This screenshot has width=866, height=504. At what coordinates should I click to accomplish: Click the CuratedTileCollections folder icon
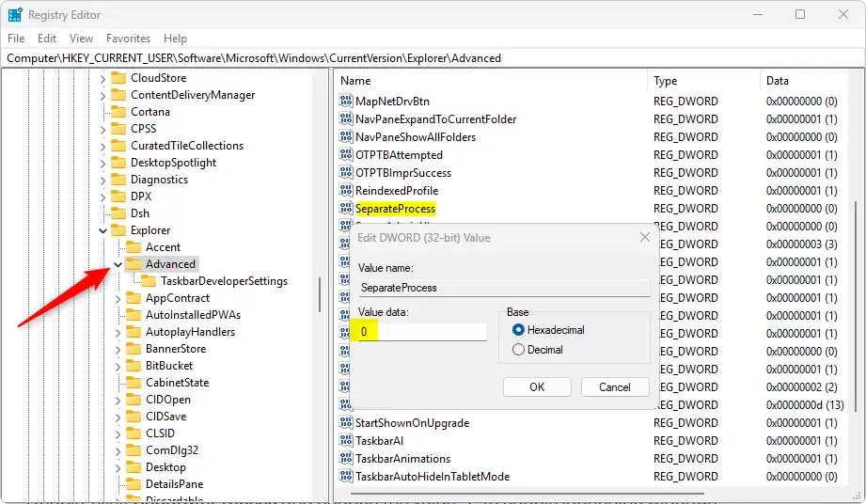point(118,146)
